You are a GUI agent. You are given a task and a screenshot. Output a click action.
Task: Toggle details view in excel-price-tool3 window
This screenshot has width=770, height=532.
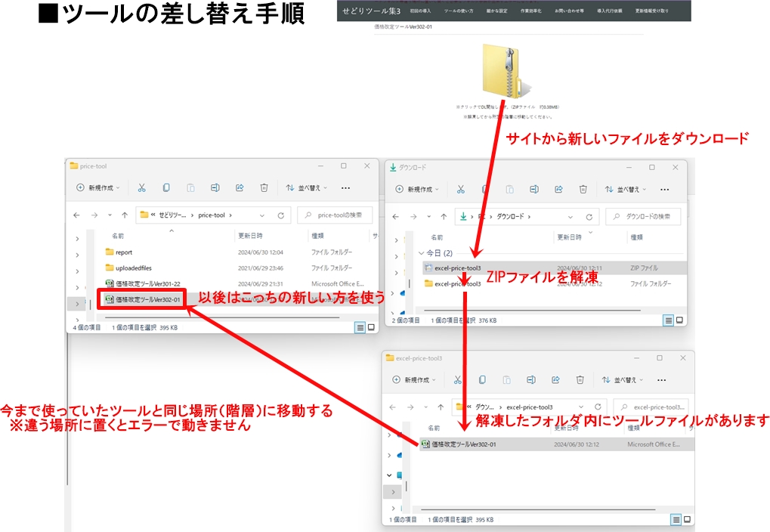[676, 520]
